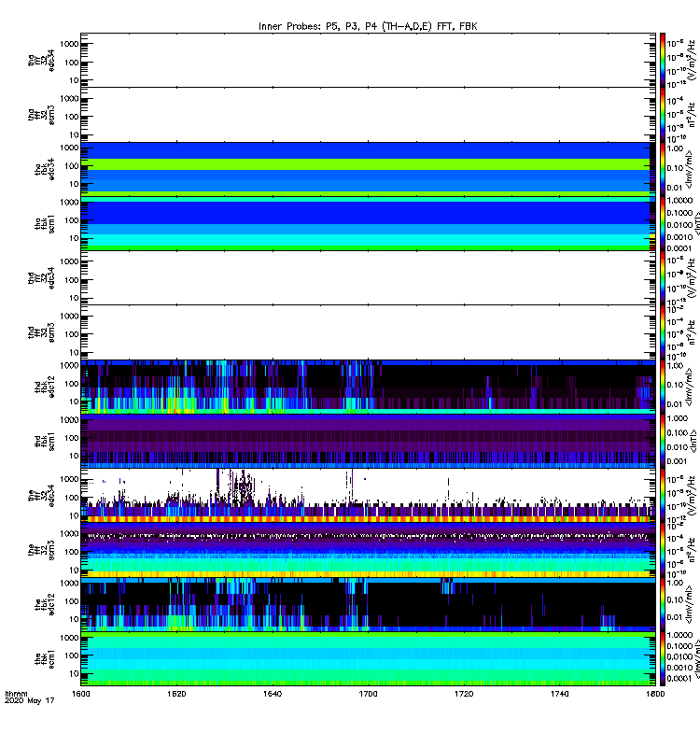The width and height of the screenshot is (700, 747).
Task: Click the 100 tick of thd fbk edc12 panel
Action: pos(71,384)
